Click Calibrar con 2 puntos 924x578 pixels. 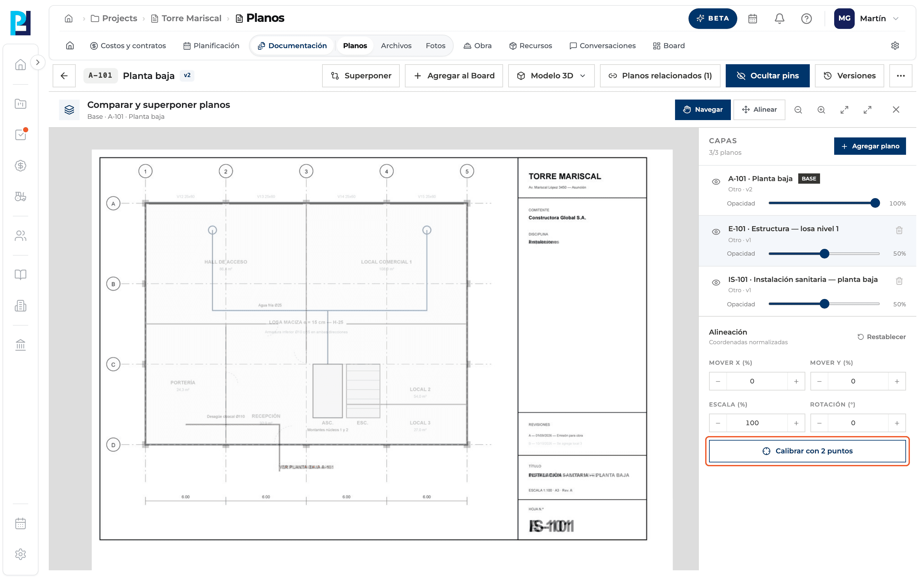tap(807, 451)
